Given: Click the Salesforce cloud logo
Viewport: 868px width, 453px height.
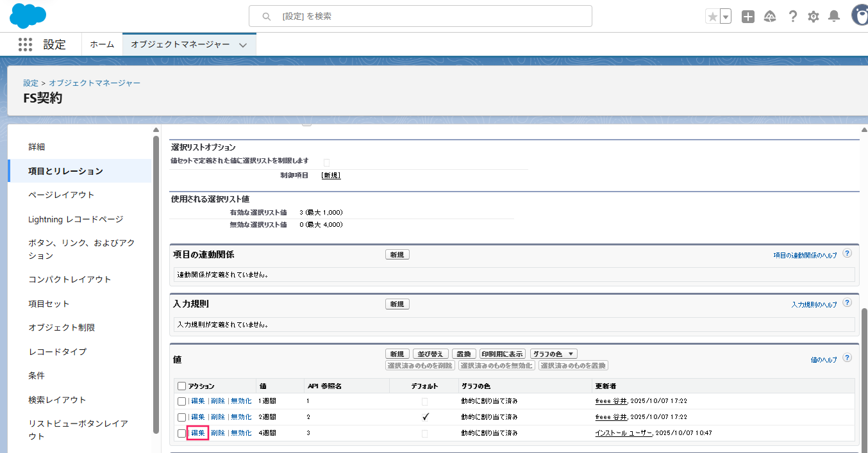Looking at the screenshot, I should coord(28,16).
